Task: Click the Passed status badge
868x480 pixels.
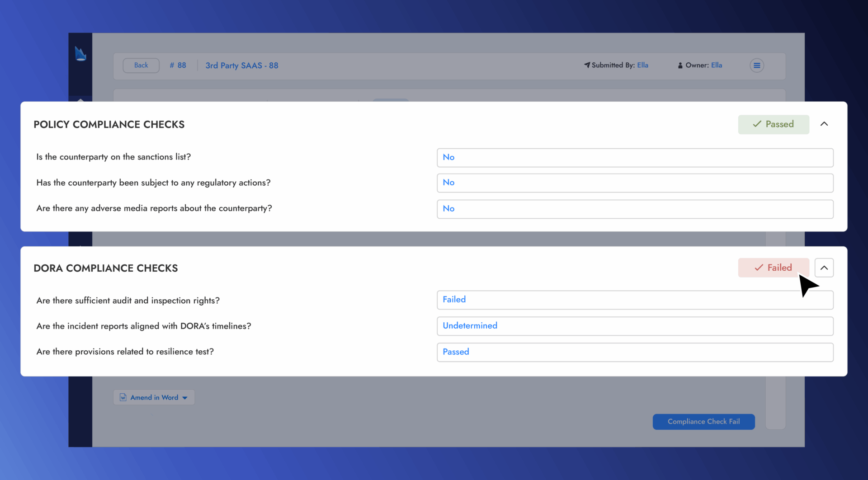Action: (774, 124)
